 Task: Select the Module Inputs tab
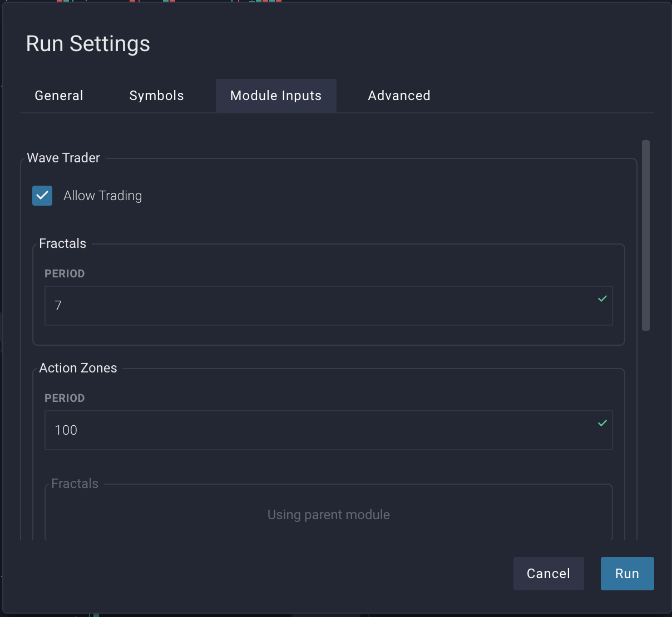276,96
